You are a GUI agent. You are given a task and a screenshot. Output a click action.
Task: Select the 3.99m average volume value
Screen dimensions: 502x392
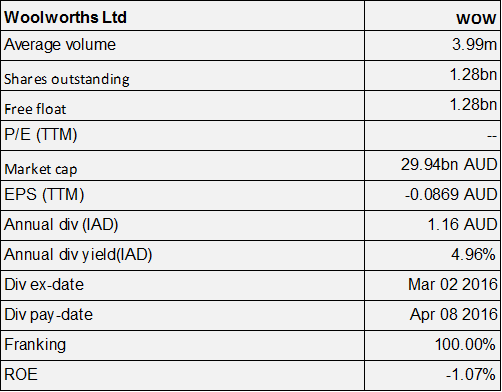pos(474,44)
